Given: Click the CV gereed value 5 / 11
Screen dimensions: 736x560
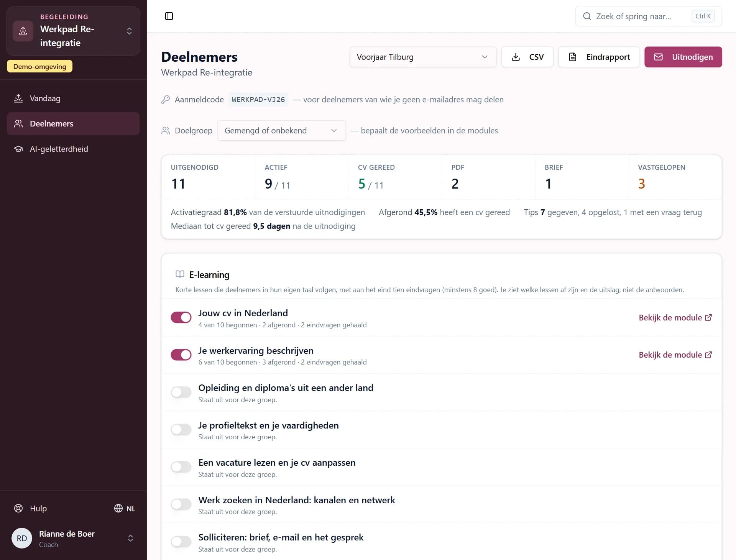Looking at the screenshot, I should pos(371,184).
